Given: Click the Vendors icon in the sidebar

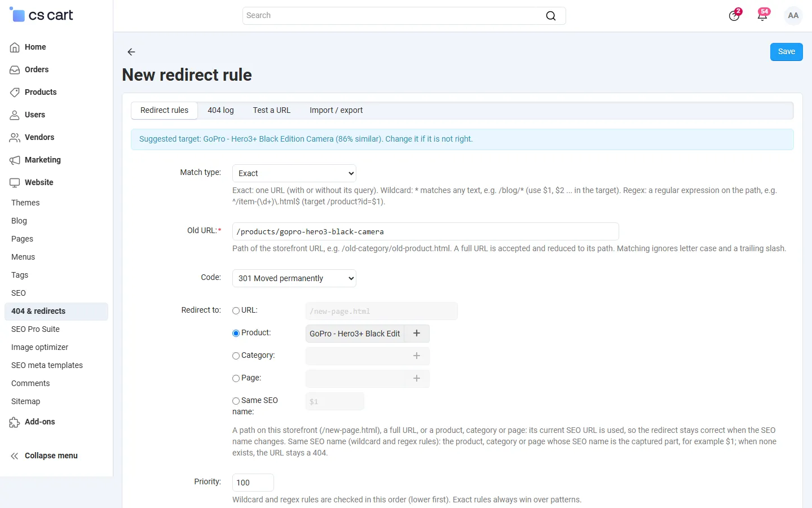Looking at the screenshot, I should click(x=15, y=138).
